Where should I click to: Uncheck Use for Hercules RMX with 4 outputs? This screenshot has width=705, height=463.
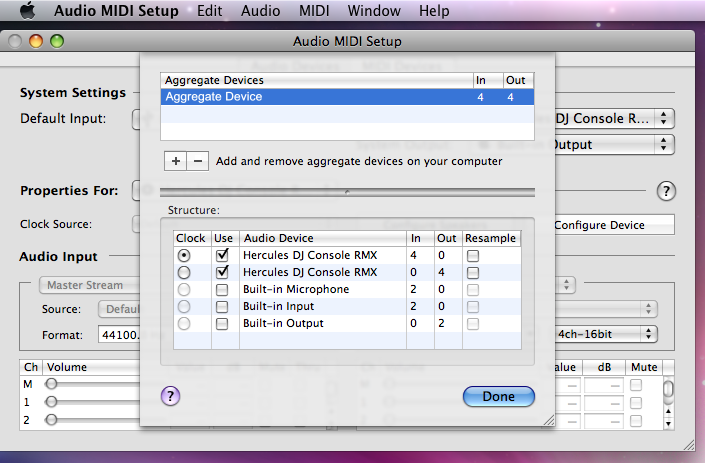222,272
